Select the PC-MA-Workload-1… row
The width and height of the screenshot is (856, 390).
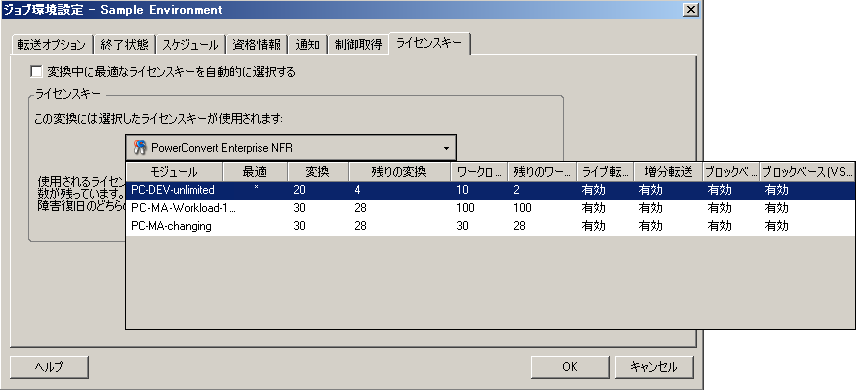pos(490,208)
